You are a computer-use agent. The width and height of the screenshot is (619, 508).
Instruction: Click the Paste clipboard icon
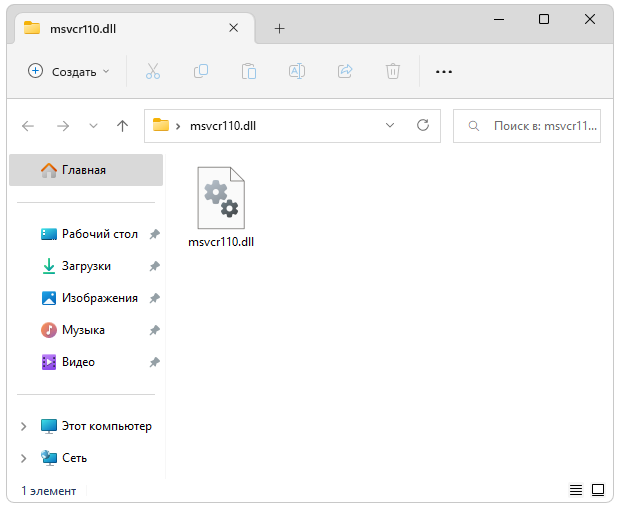click(x=249, y=71)
